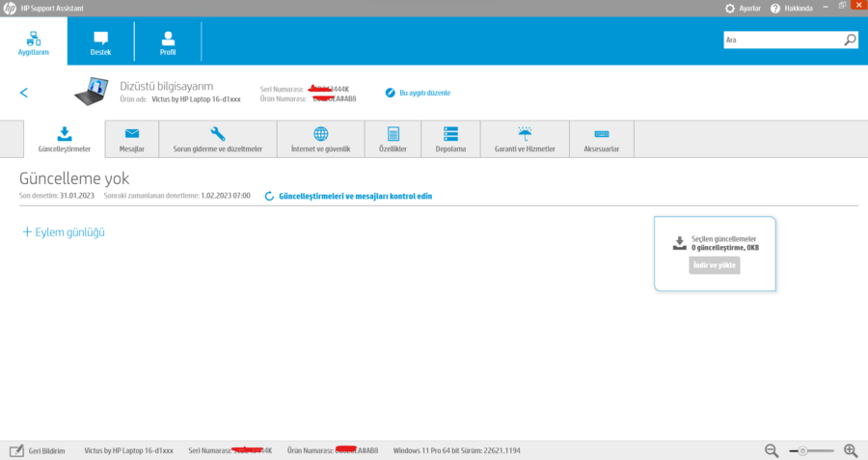
Task: Click the Victus laptop thumbnail image
Action: point(92,91)
